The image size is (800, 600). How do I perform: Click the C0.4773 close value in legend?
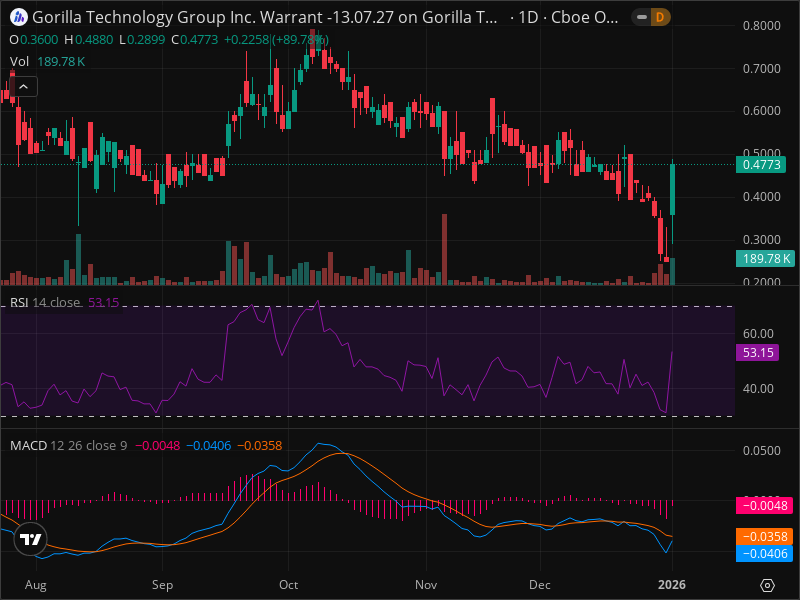(194, 40)
